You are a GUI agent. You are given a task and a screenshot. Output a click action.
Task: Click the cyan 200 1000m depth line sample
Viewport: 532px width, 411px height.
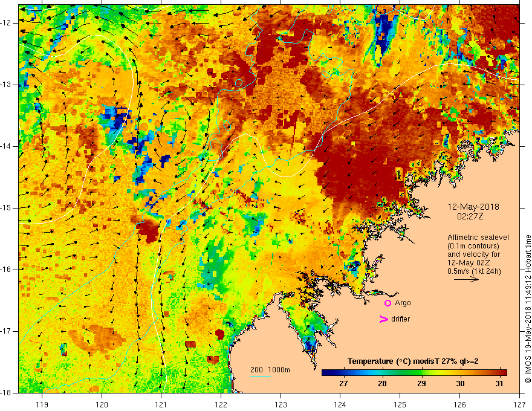pyautogui.click(x=261, y=376)
